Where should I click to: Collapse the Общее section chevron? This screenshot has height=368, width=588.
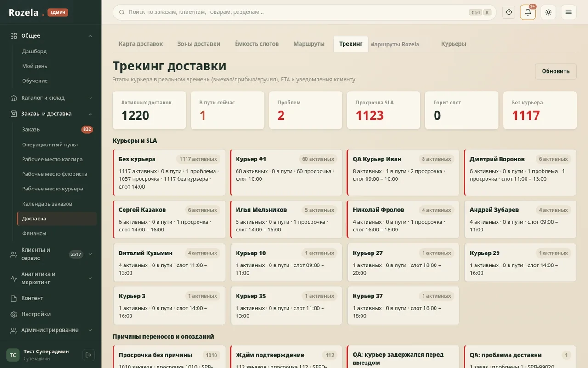point(90,36)
